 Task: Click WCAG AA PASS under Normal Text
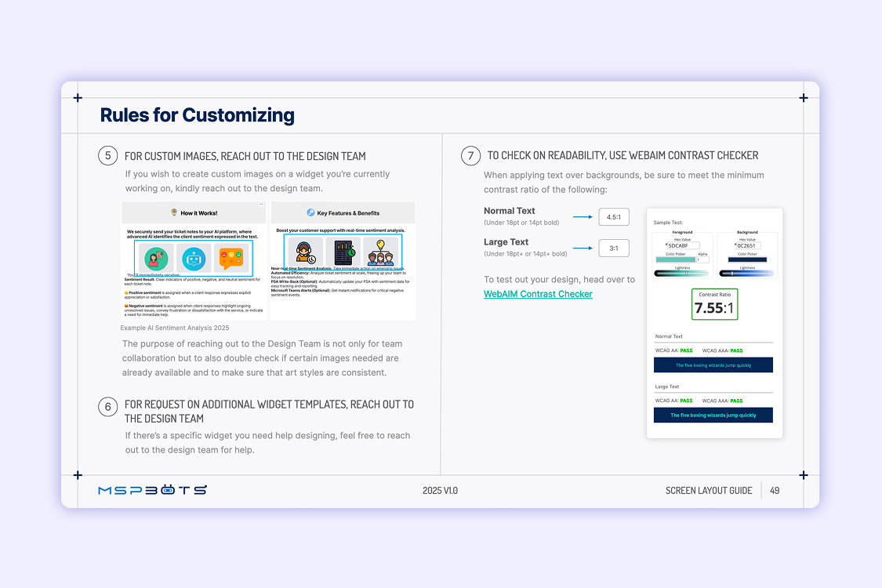pos(674,350)
